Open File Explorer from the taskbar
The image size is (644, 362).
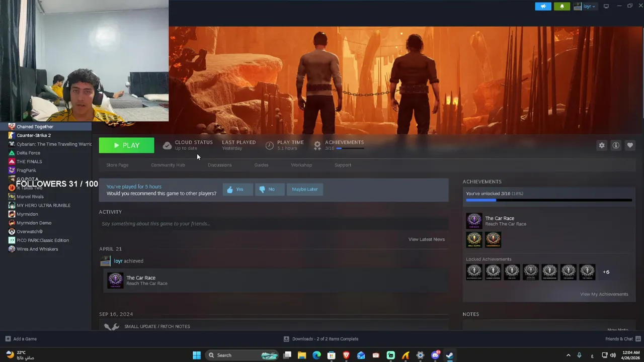(302, 355)
